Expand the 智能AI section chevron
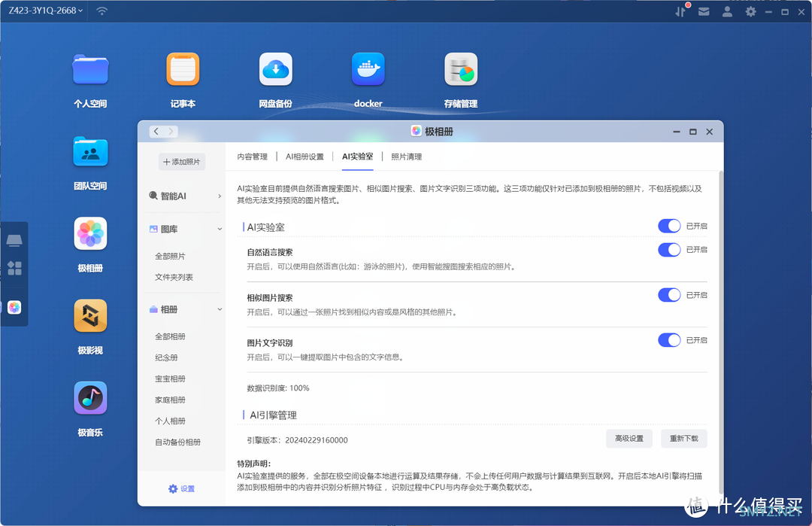This screenshot has width=812, height=526. tap(220, 196)
